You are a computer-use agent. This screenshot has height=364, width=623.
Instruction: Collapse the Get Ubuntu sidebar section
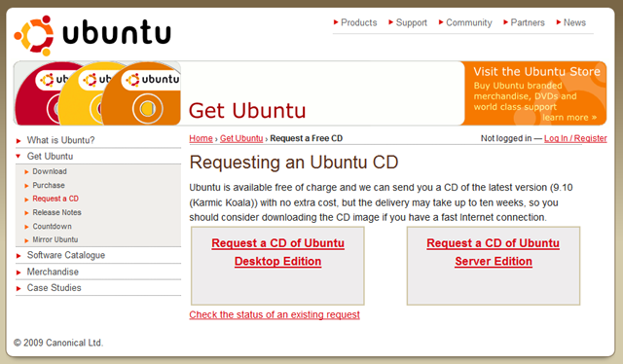[50, 156]
